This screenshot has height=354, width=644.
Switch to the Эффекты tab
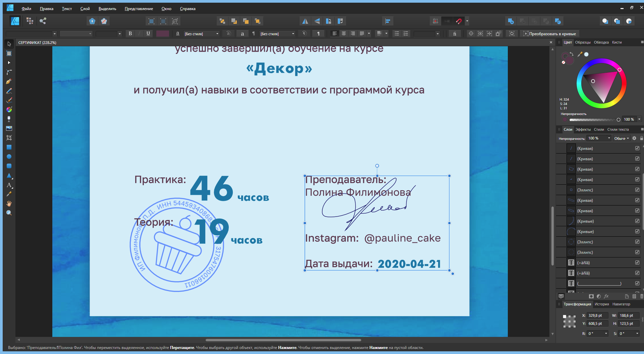coord(583,129)
